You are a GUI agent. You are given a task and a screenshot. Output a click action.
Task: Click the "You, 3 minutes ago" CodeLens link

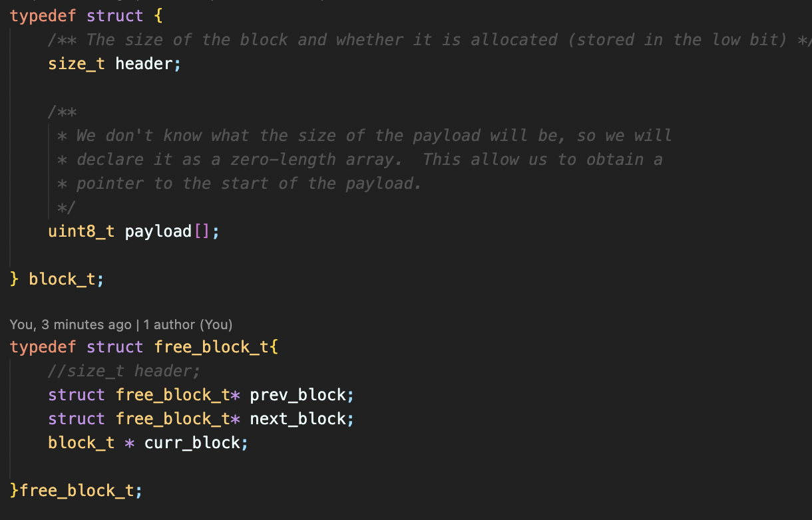71,325
